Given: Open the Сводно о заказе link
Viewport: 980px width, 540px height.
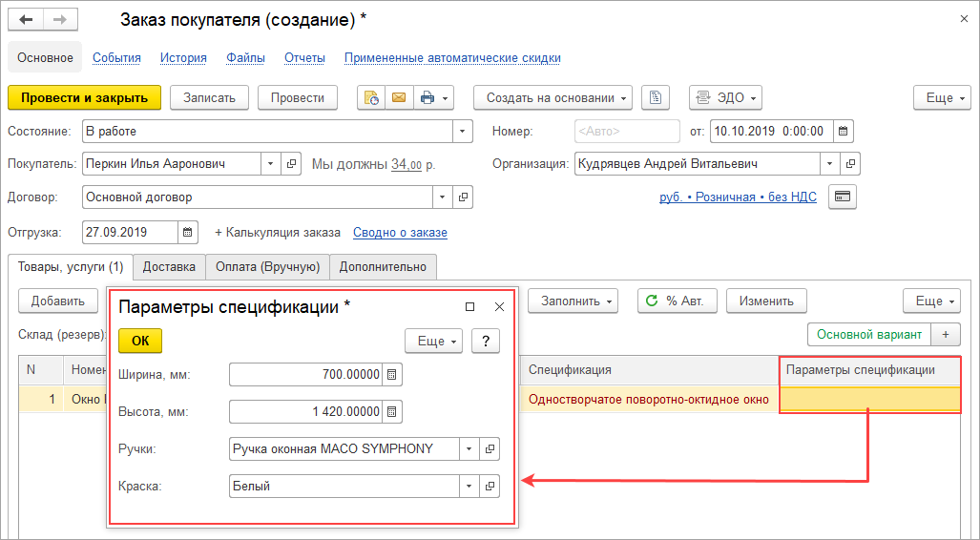Looking at the screenshot, I should coord(400,232).
